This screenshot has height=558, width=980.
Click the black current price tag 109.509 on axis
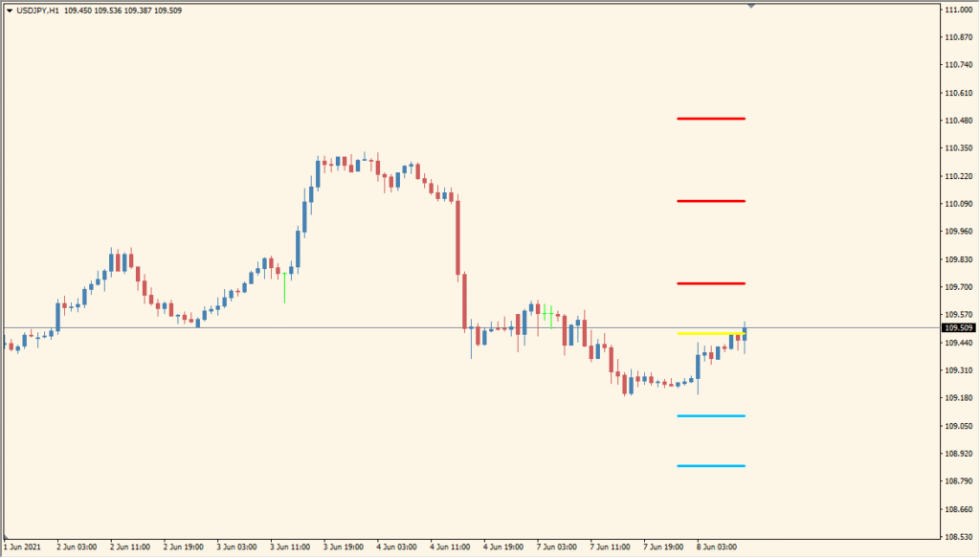[x=959, y=328]
